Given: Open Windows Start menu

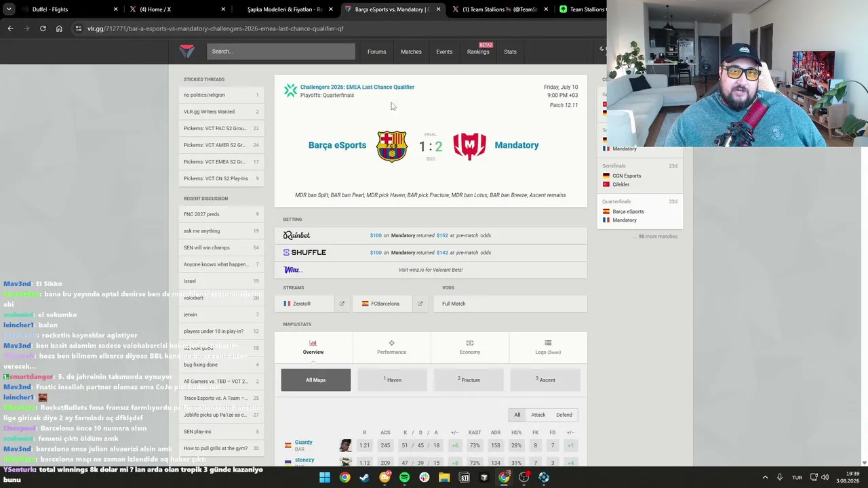Looking at the screenshot, I should [325, 478].
